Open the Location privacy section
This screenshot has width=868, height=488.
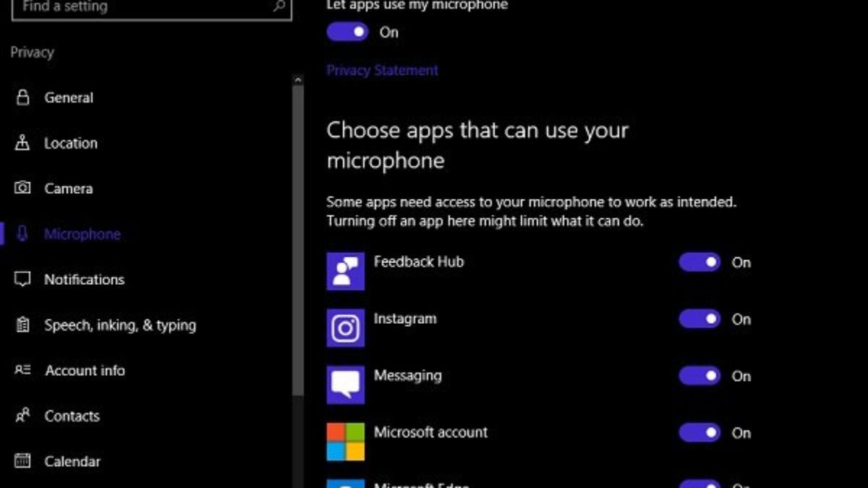tap(71, 143)
